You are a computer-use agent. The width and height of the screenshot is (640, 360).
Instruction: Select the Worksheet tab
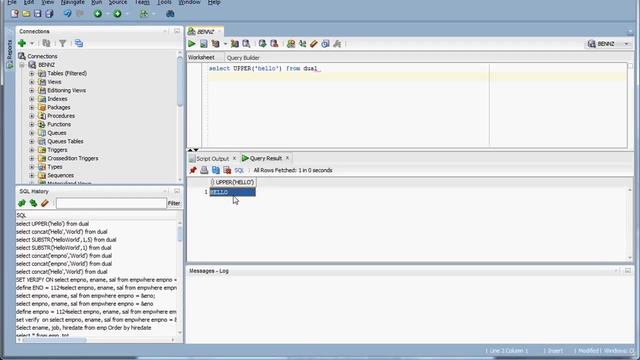click(x=201, y=58)
